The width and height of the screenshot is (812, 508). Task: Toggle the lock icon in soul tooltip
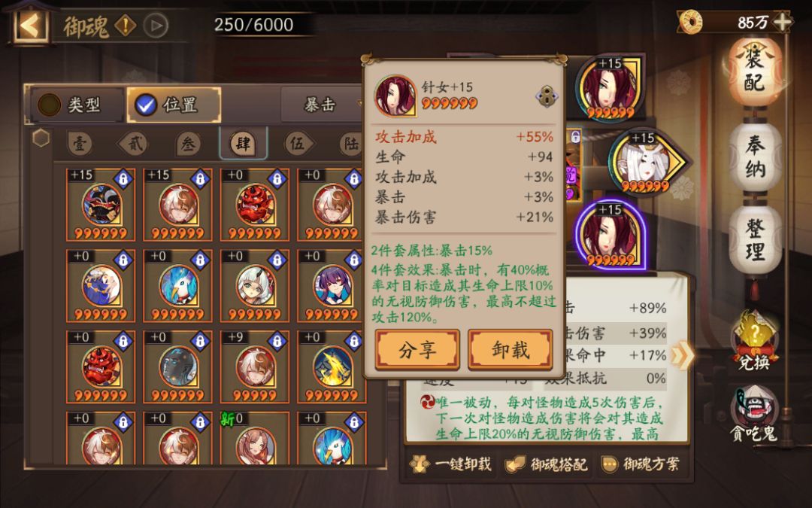(x=547, y=96)
